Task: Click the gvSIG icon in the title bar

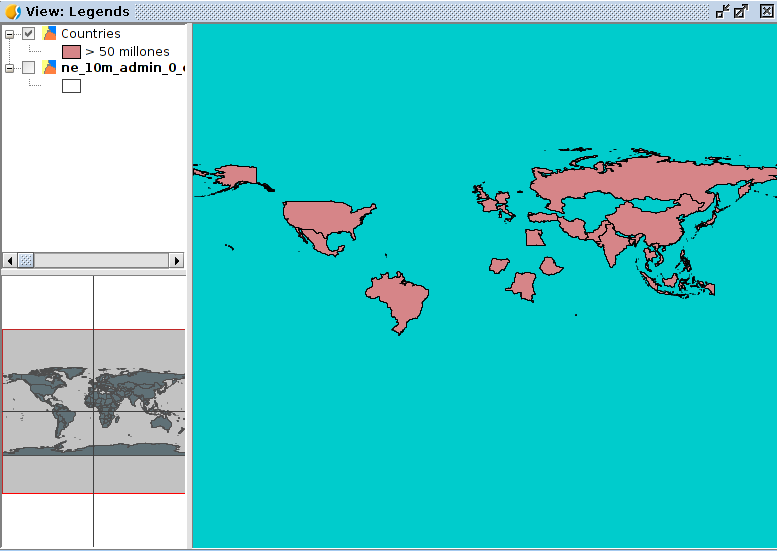Action: click(13, 12)
